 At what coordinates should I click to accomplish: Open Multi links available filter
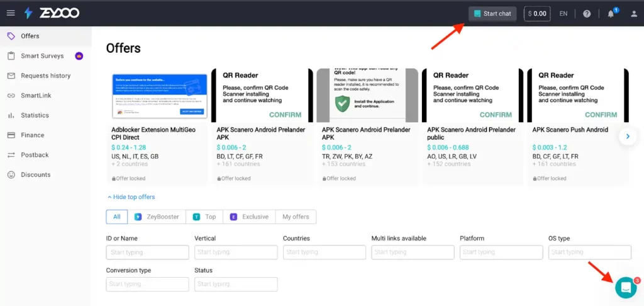pyautogui.click(x=413, y=252)
